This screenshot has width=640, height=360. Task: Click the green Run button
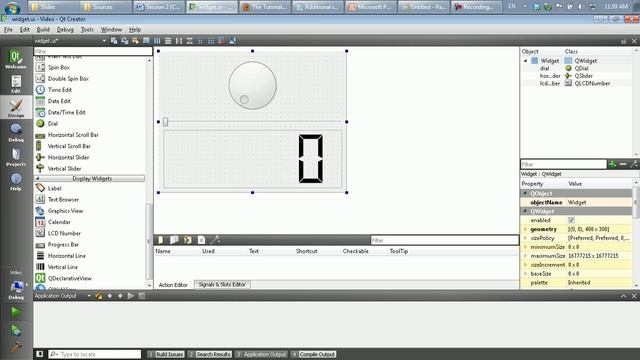(16, 312)
